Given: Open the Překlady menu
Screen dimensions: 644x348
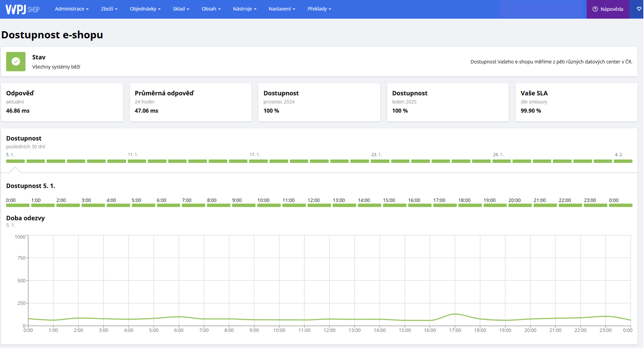Looking at the screenshot, I should 319,9.
